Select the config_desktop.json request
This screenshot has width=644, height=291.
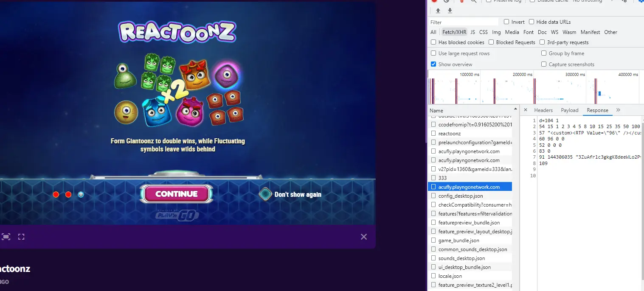470,196
